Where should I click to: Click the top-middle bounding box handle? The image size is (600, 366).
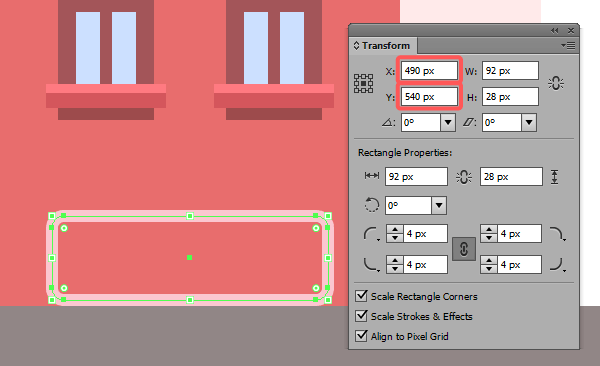coord(190,216)
